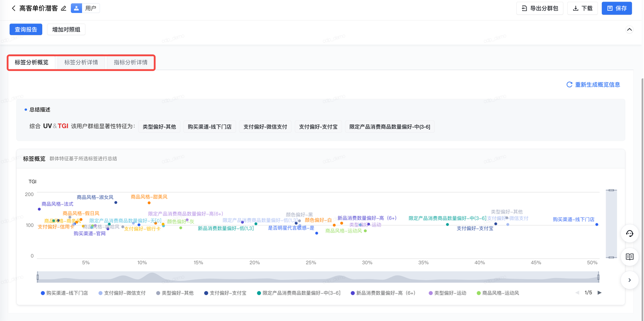Screen dimensions: 644x321
Task: Click the 查询报告 button
Action: 26,29
